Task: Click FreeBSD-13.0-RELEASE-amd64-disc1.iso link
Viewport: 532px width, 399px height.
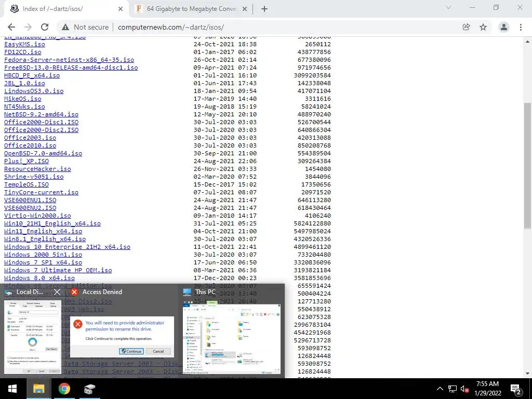Action: [x=71, y=68]
